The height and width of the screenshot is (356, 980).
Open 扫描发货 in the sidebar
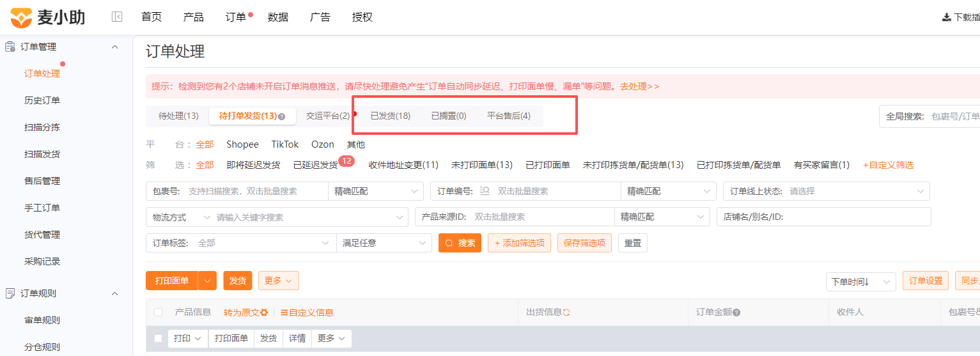click(x=42, y=154)
